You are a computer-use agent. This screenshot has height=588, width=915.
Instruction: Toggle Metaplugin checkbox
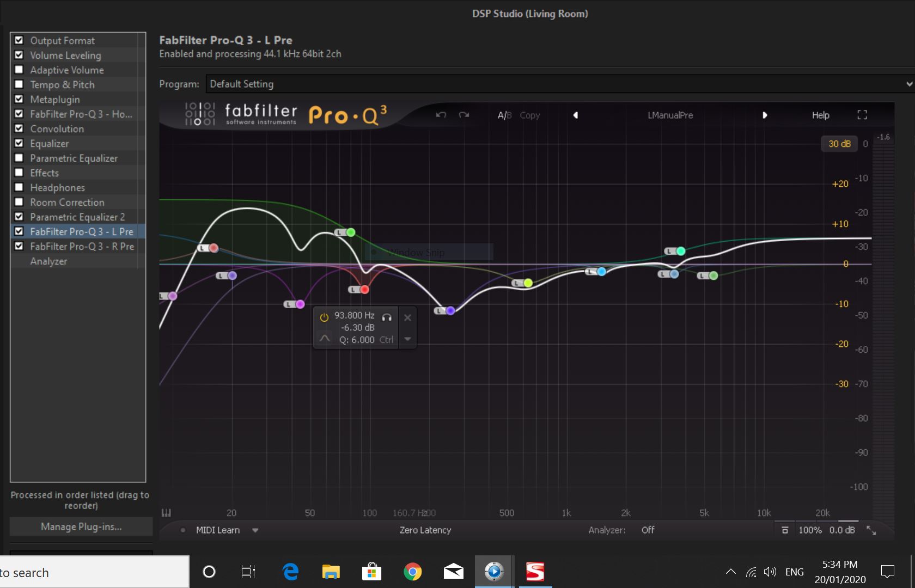point(19,99)
